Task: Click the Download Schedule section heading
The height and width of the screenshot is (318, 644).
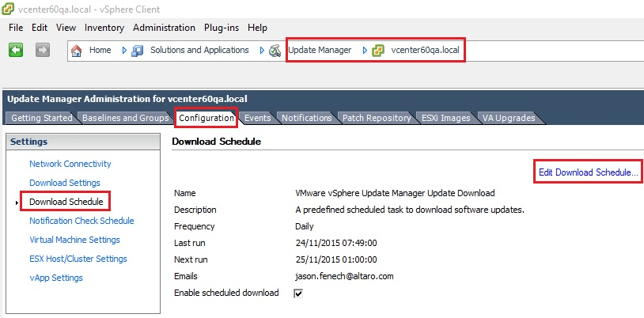Action: tap(217, 142)
